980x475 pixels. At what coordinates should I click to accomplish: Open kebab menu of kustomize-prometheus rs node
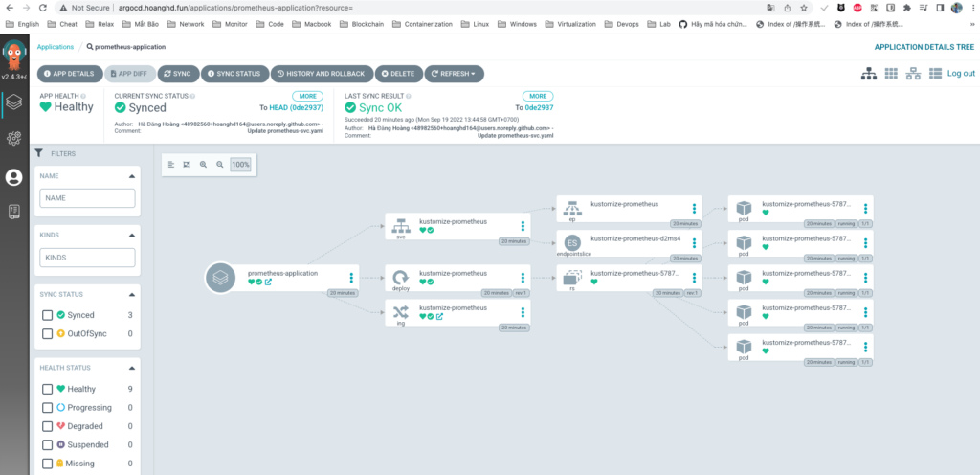(x=694, y=278)
